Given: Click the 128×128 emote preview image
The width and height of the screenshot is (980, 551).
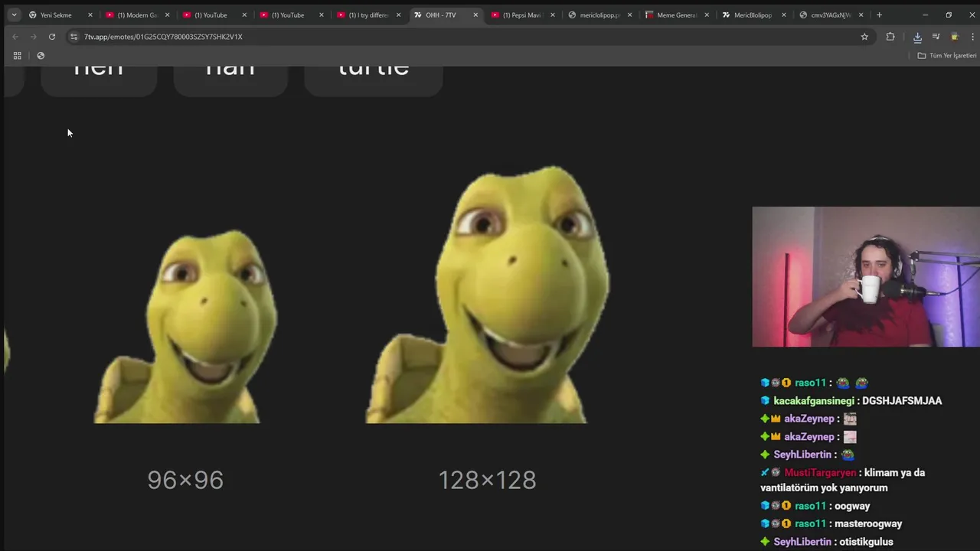Looking at the screenshot, I should click(487, 294).
